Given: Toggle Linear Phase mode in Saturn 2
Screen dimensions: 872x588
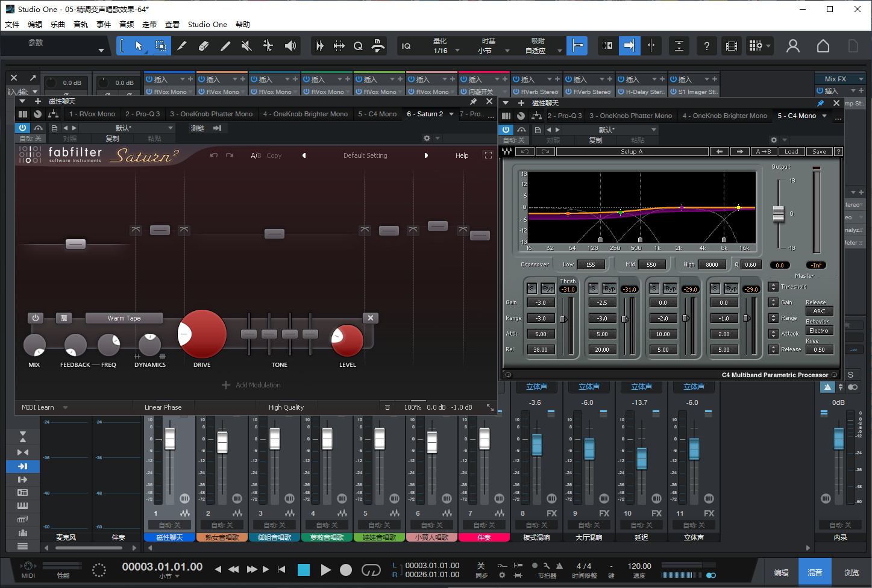Looking at the screenshot, I should pyautogui.click(x=163, y=407).
